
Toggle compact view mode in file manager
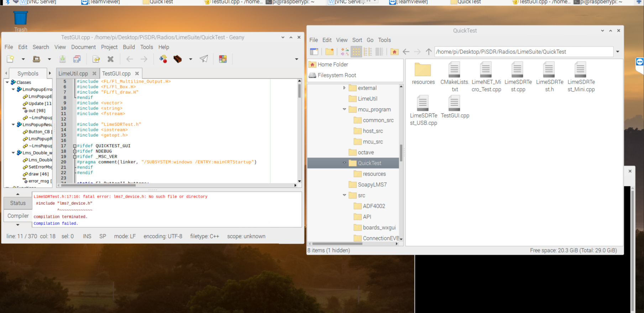(368, 52)
